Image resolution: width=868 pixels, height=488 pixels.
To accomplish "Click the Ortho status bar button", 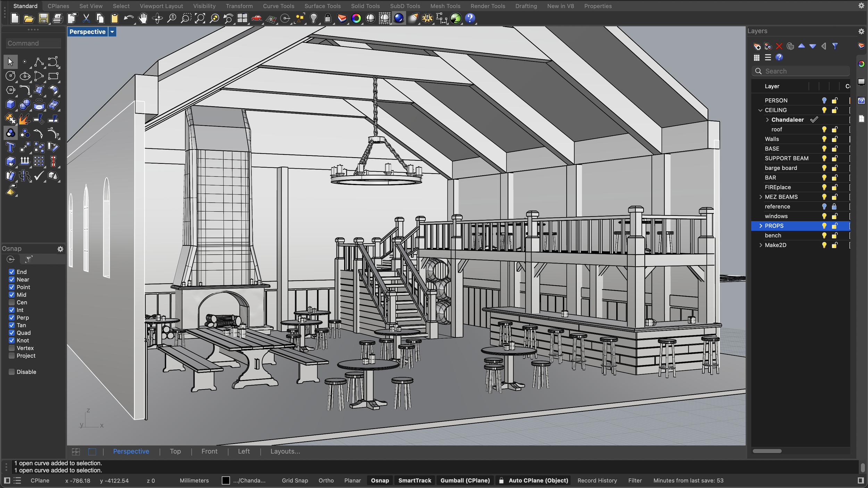I will click(x=326, y=480).
